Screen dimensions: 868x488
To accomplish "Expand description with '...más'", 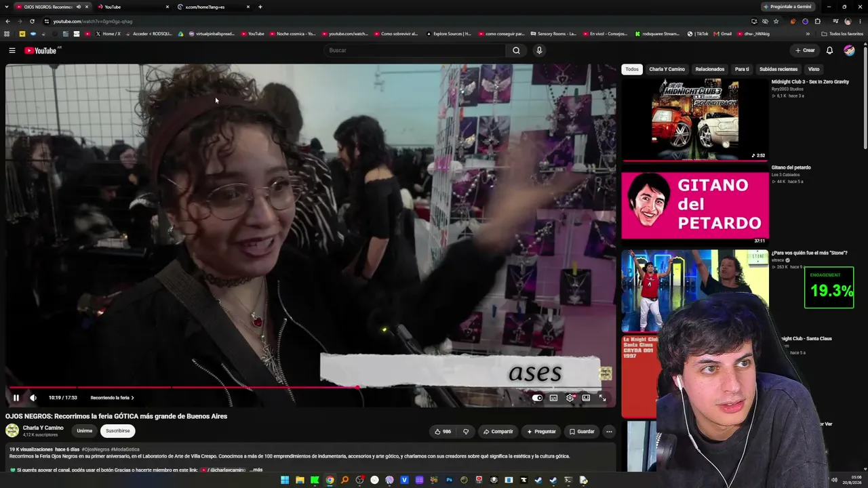I will 256,470.
